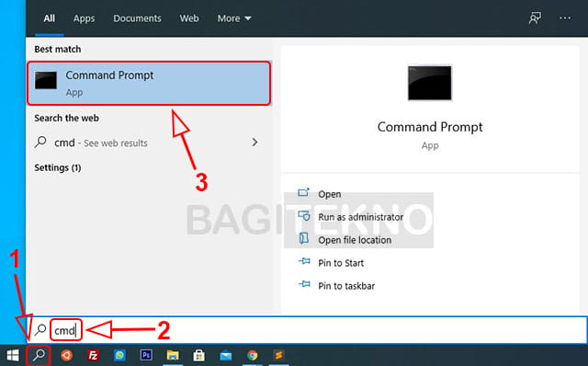This screenshot has height=366, width=588.
Task: Open the Mail app from taskbar
Action: tap(226, 355)
